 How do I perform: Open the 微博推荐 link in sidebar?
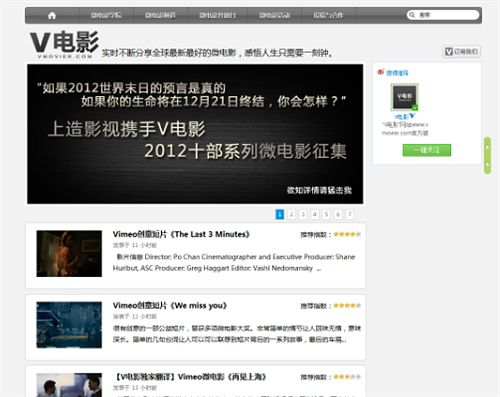click(397, 73)
